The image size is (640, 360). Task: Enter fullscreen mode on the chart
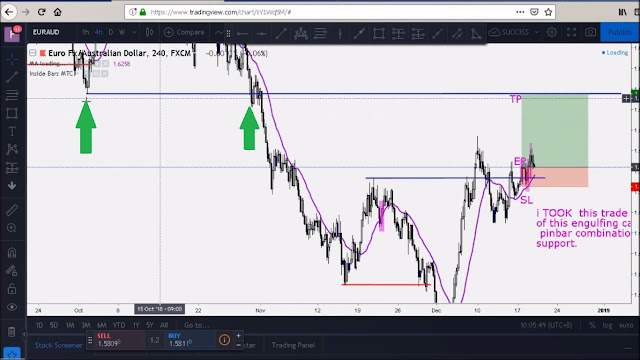(x=571, y=32)
